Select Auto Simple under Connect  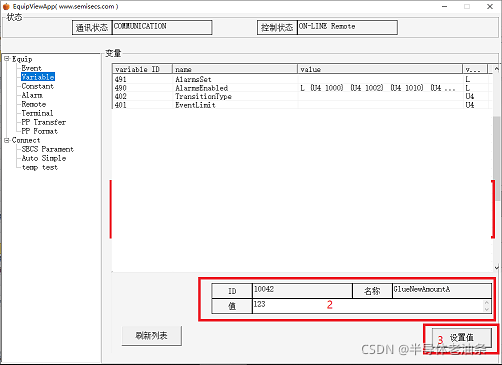(x=44, y=158)
